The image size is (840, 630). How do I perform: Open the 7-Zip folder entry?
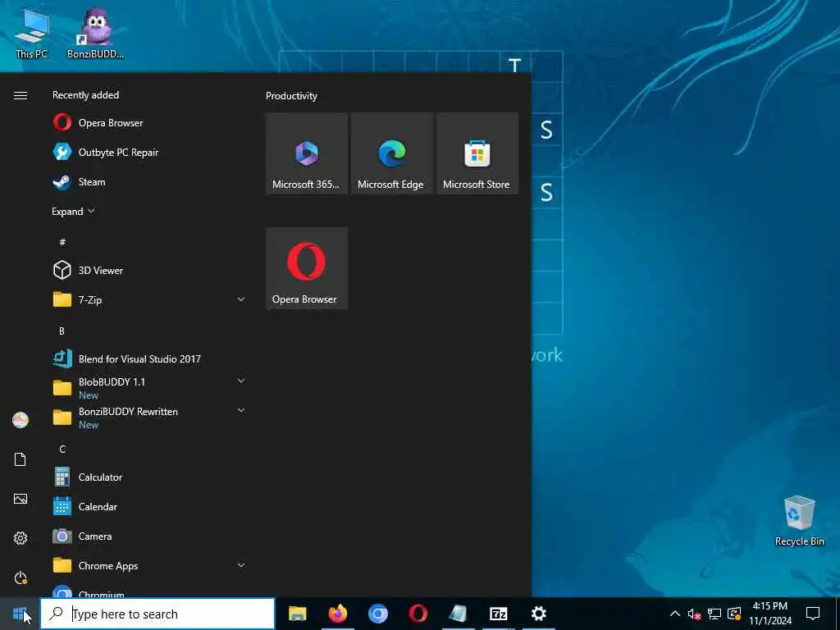tap(149, 299)
